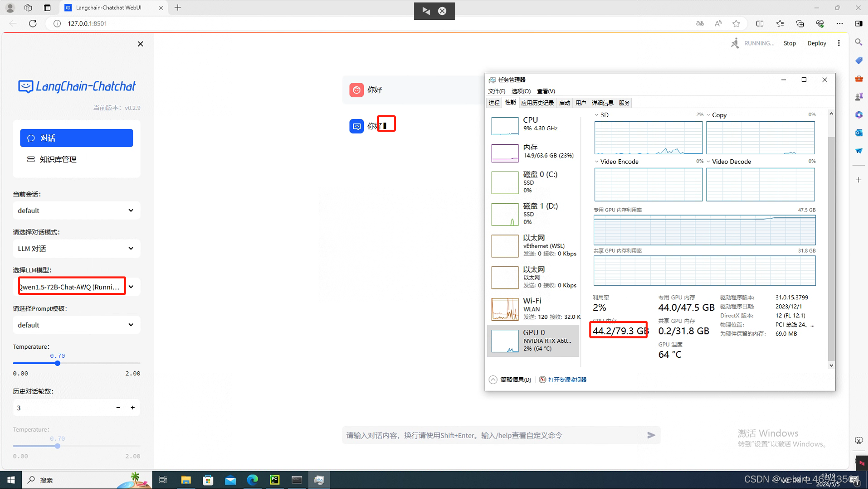Open 选项(O) menu in Task Manager
Screen dimensions: 868x489
point(521,91)
